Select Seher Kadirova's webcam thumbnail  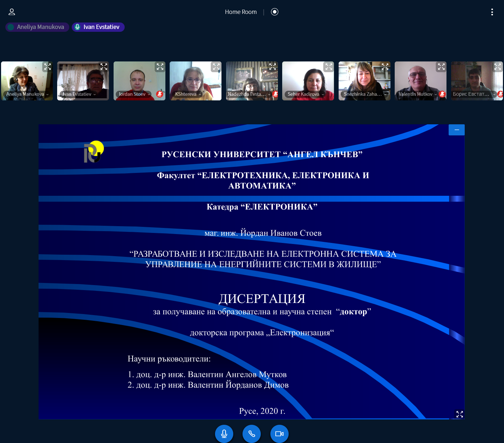click(308, 81)
